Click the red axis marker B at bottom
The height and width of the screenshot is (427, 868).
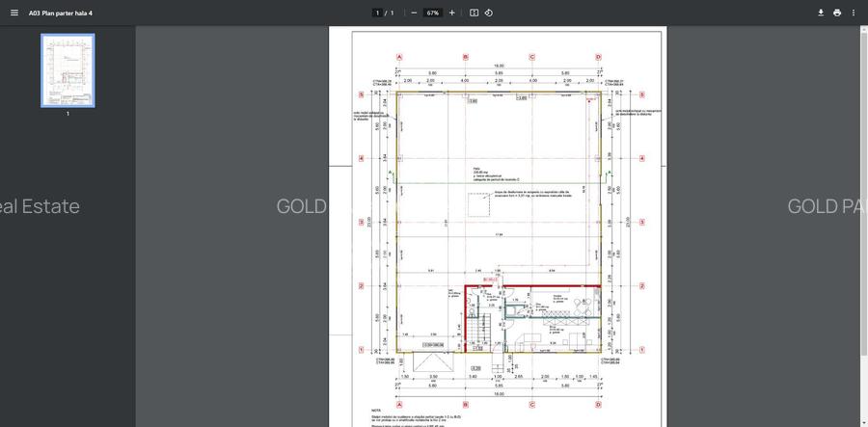point(465,405)
